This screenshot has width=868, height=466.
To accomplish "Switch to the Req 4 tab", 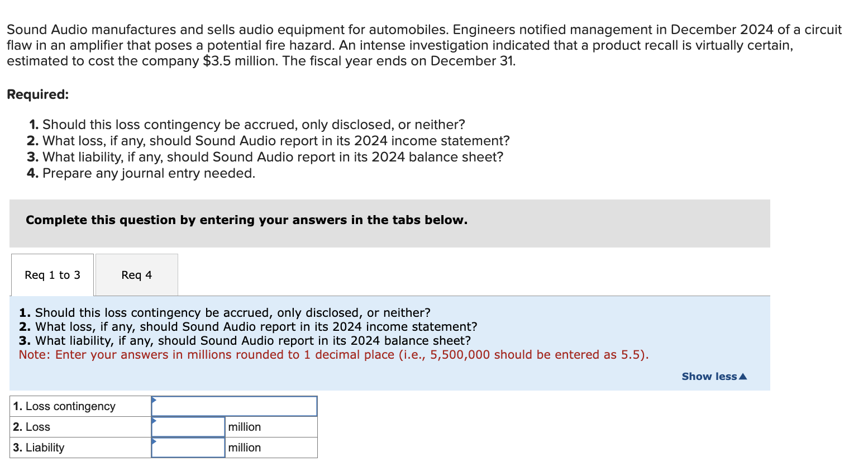I will [136, 274].
